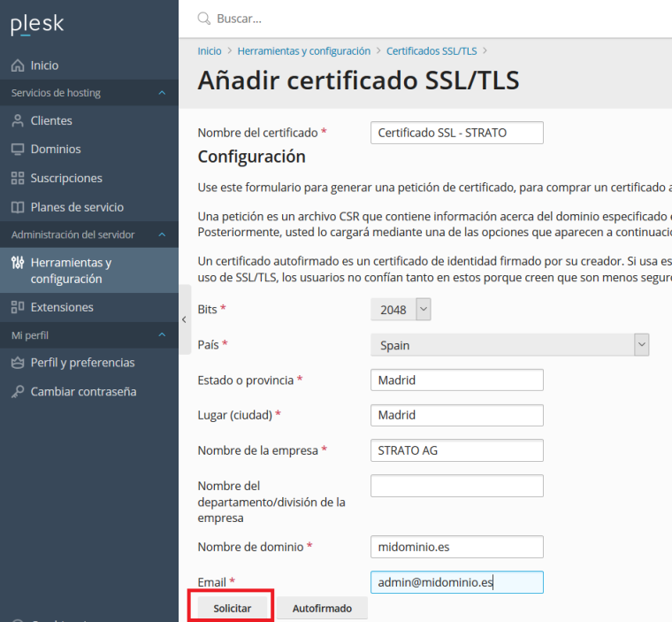Click the Clientes person icon

tap(18, 120)
